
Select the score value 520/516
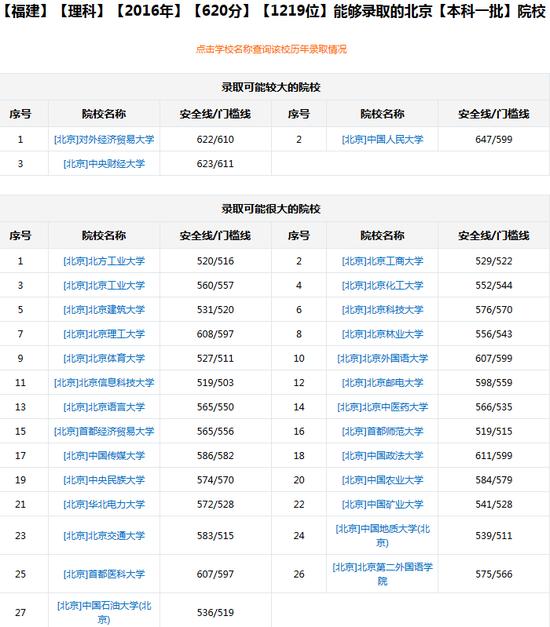(x=215, y=261)
